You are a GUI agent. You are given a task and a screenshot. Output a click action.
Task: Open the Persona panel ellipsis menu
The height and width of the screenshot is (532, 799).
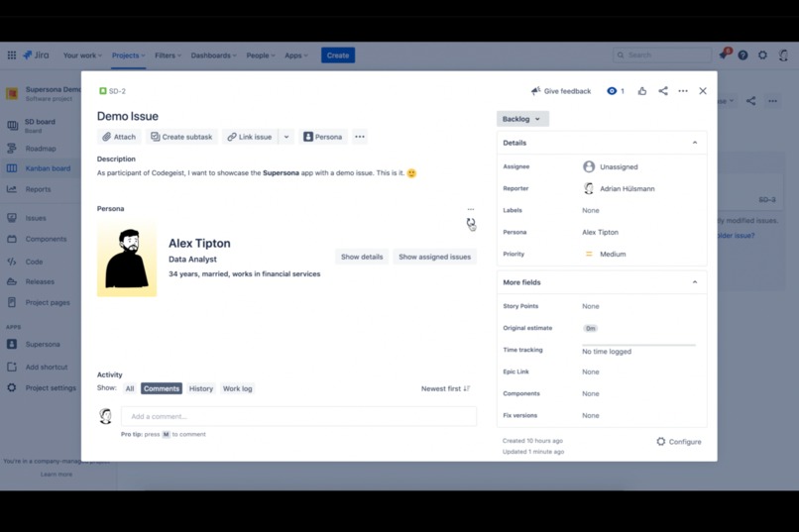[x=471, y=209]
